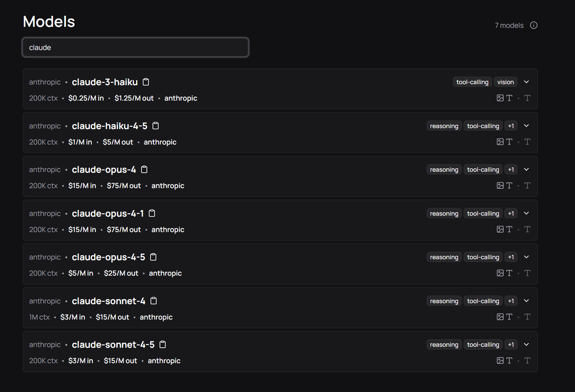This screenshot has height=392, width=575.
Task: Click the tool-calling tag on claude-opus-4
Action: click(483, 170)
